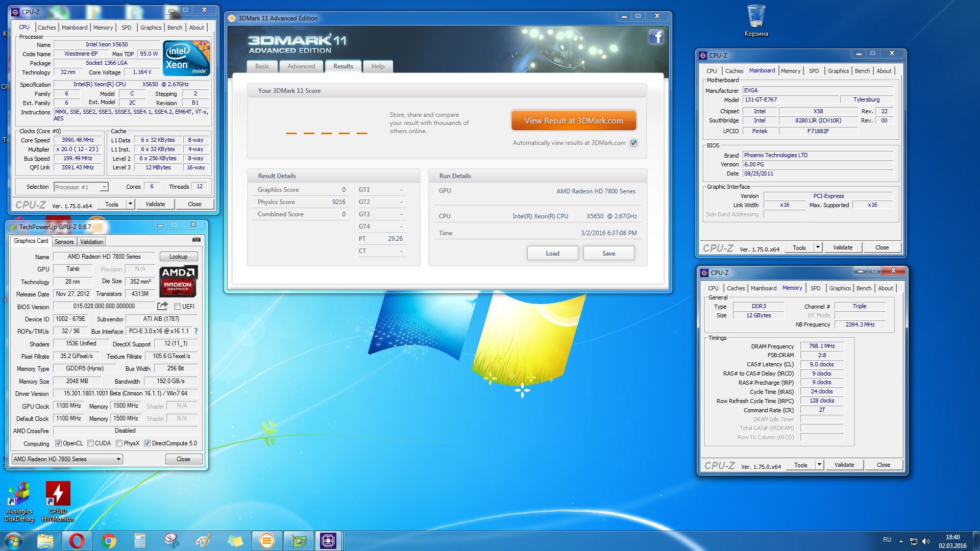Click the volume speaker tray icon
The image size is (980, 551).
click(926, 541)
